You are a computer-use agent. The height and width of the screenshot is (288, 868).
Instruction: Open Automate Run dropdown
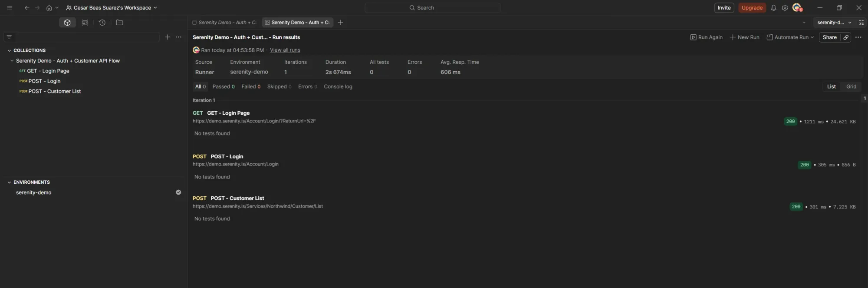pos(790,37)
